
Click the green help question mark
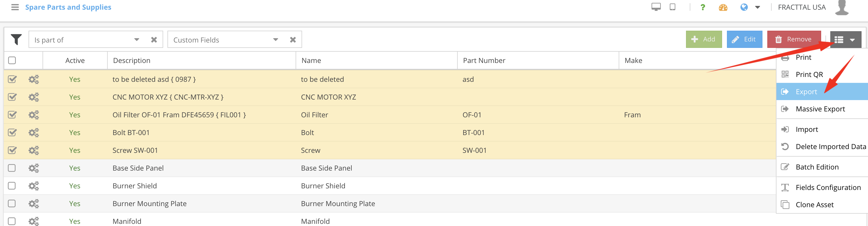[702, 7]
